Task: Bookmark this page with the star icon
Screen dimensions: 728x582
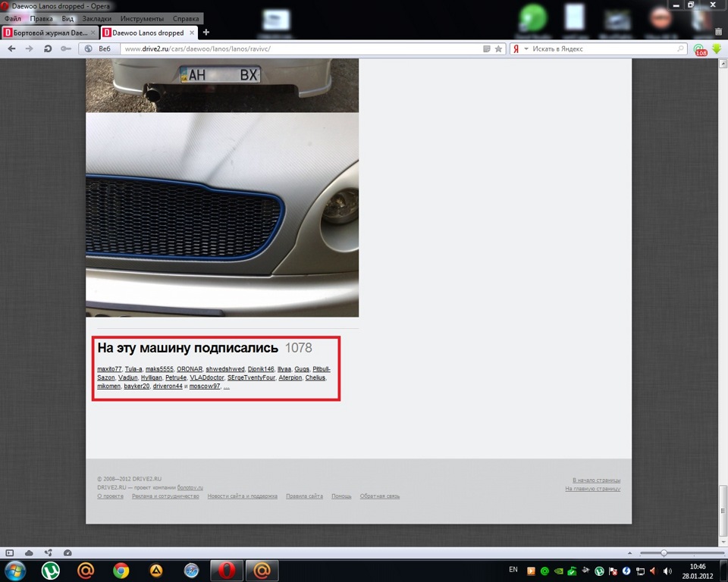Action: (x=498, y=48)
